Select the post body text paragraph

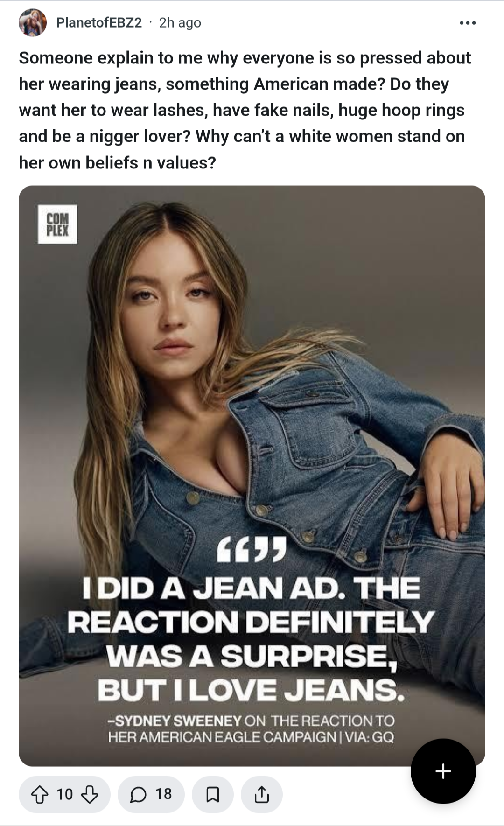245,110
